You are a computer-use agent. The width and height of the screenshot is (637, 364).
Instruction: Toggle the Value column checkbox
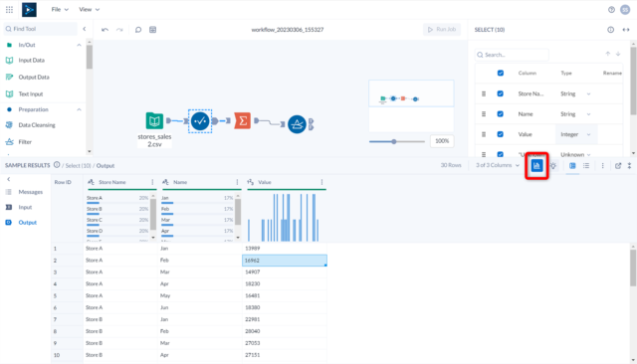tap(500, 134)
